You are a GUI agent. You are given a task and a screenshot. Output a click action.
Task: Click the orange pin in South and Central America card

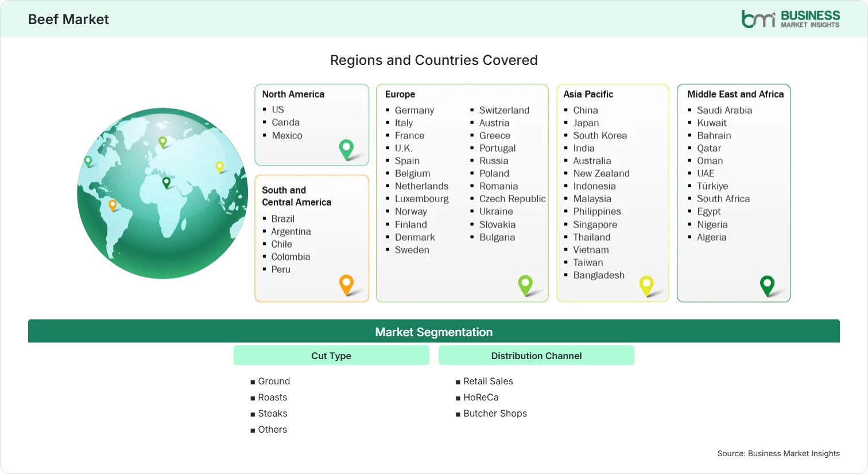click(x=346, y=284)
